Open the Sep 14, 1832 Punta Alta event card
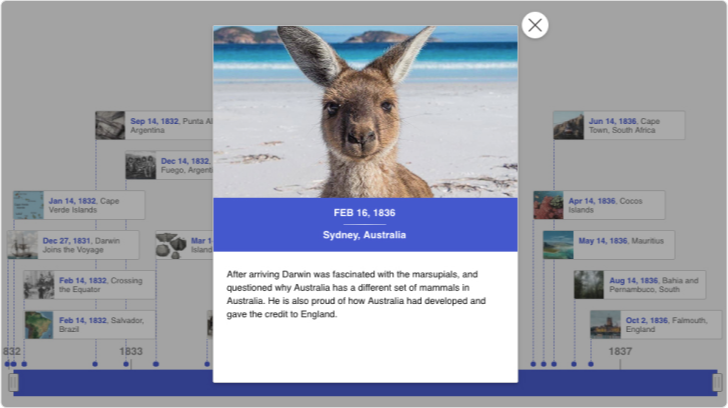The image size is (728, 408). click(154, 125)
